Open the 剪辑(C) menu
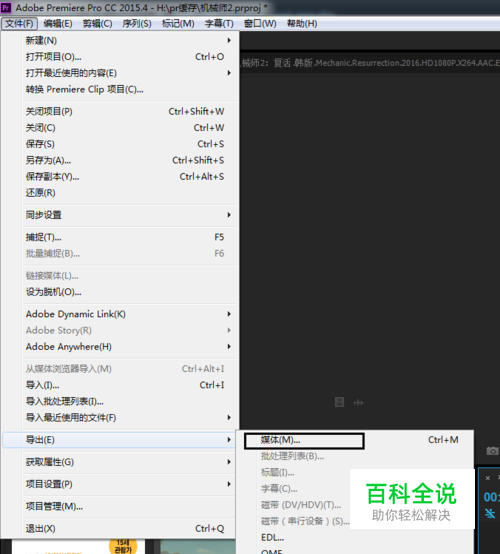The height and width of the screenshot is (554, 500). tap(98, 24)
